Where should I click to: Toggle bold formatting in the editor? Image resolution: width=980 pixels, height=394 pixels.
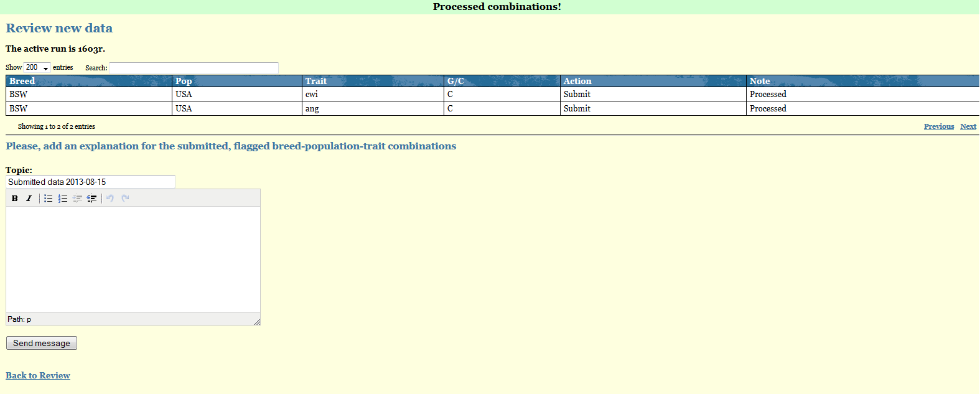click(15, 199)
